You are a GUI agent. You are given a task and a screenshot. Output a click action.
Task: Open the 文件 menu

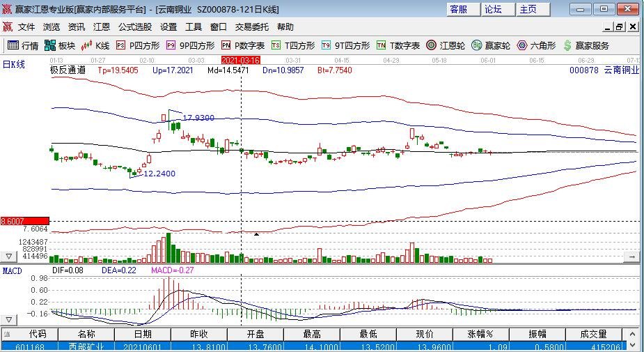tap(26, 27)
